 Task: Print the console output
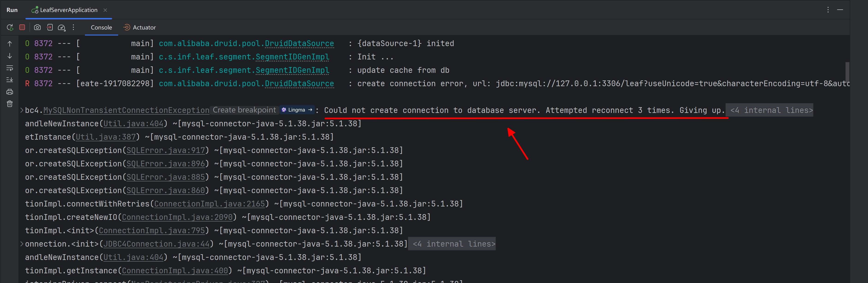[10, 91]
